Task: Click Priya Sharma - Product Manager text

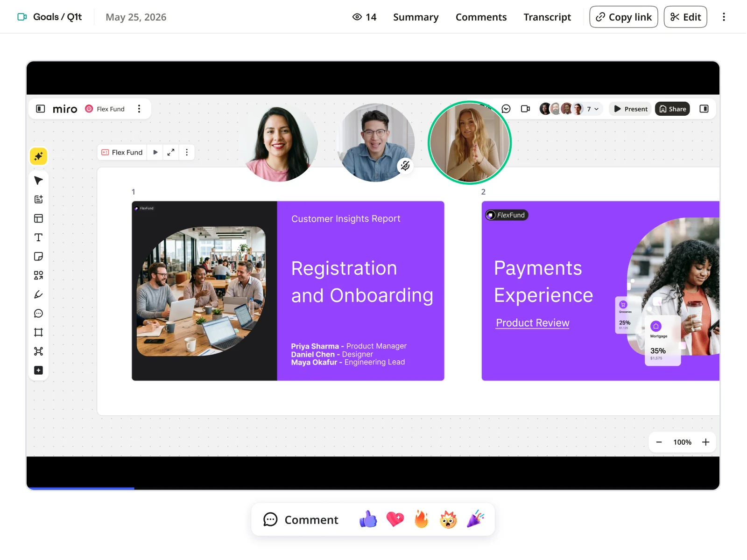Action: point(349,346)
